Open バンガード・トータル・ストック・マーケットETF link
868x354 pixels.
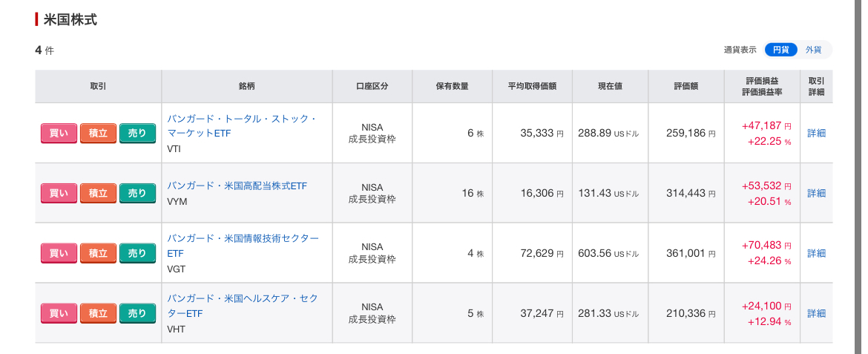[242, 125]
